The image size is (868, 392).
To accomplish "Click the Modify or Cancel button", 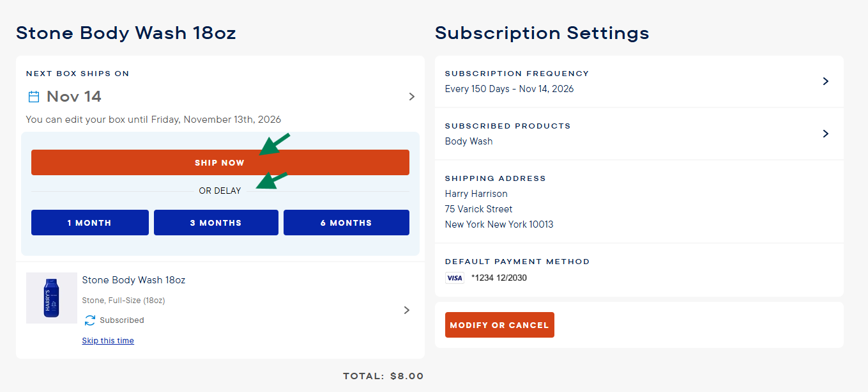I will (499, 325).
